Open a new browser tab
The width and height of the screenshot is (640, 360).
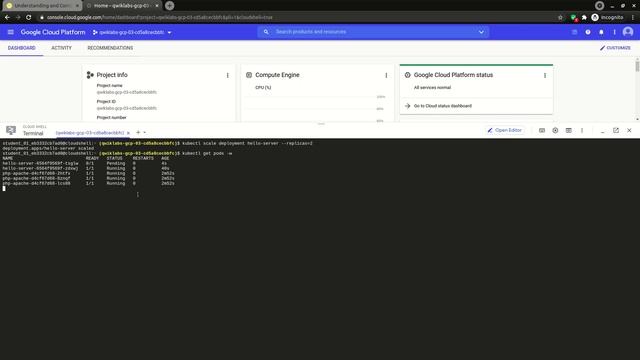(x=170, y=6)
